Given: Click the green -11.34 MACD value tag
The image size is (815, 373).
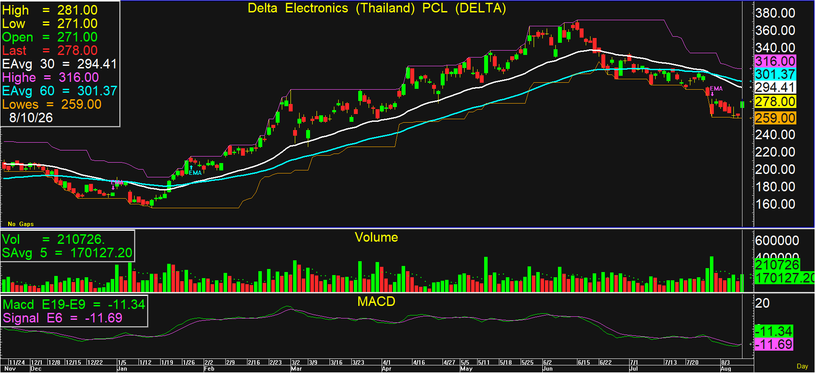Looking at the screenshot, I should coord(775,331).
